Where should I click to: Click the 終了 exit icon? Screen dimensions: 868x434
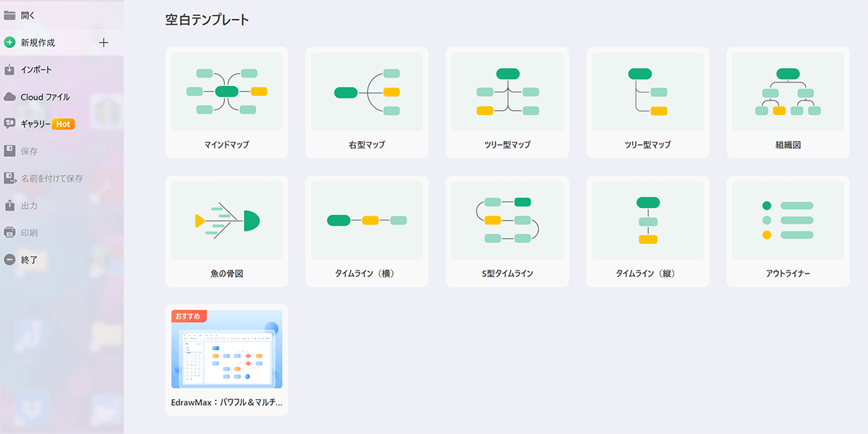coord(9,260)
